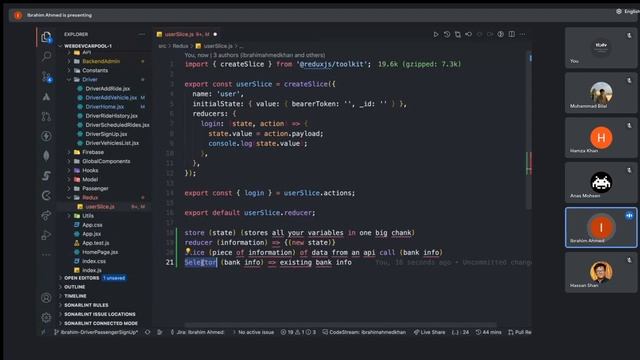The width and height of the screenshot is (640, 360).
Task: Click the userSlice.js breadcrumb segment
Action: (214, 46)
